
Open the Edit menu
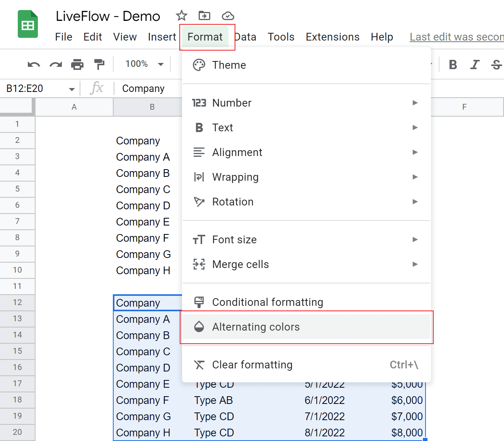click(x=93, y=37)
